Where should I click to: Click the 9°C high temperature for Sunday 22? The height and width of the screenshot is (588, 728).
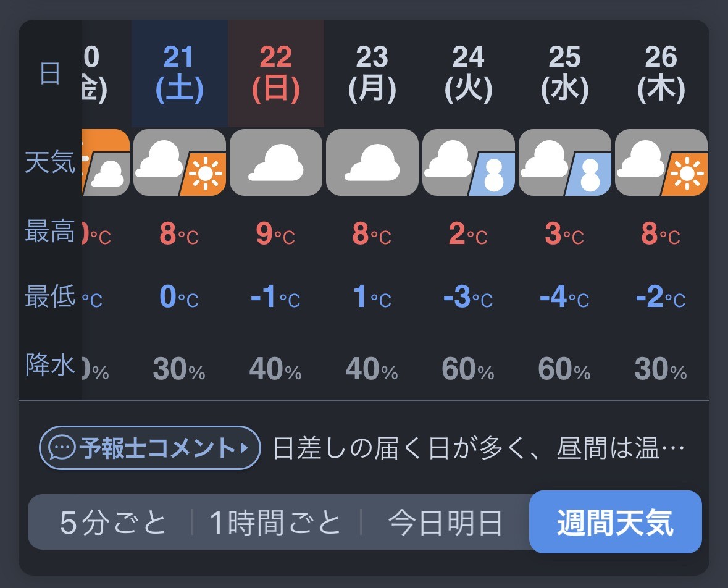point(275,233)
